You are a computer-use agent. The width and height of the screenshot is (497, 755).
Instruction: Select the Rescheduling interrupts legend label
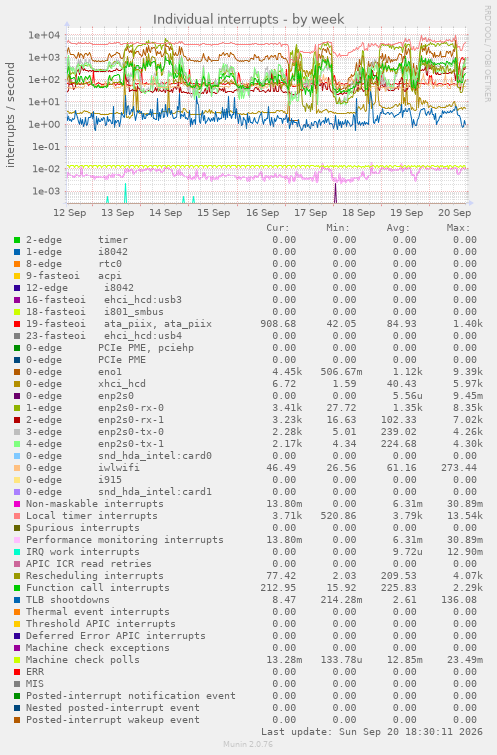pos(95,576)
